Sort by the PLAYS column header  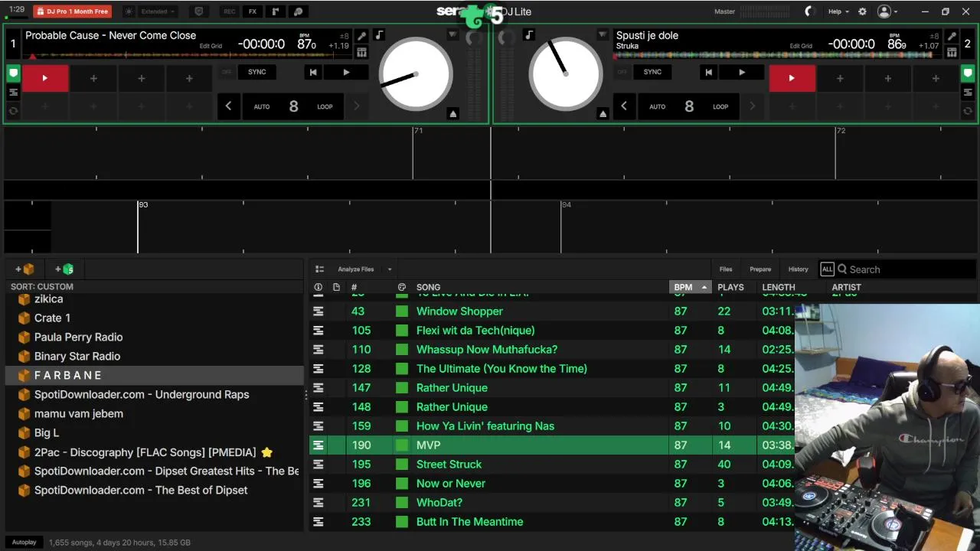(730, 287)
